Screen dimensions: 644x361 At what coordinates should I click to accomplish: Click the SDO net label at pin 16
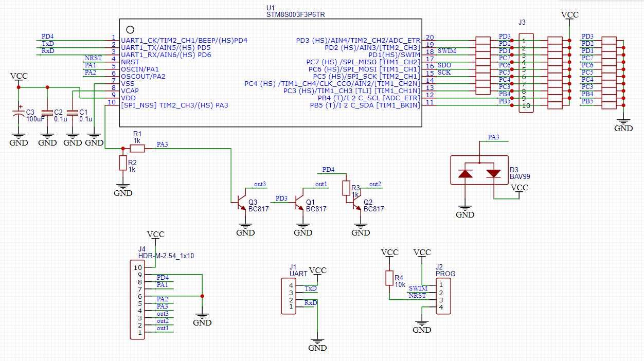(x=444, y=65)
